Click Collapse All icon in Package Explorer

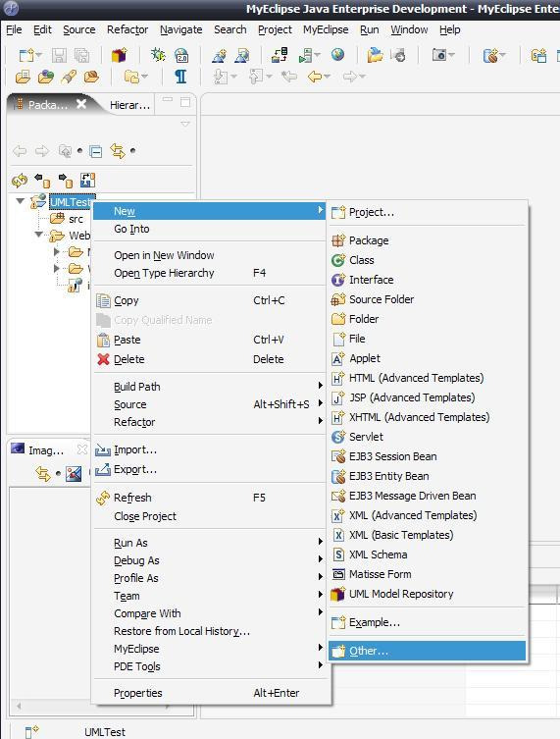(x=95, y=151)
